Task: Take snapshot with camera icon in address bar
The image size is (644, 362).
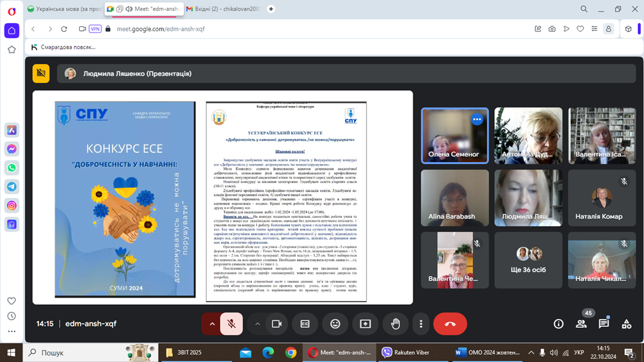Action: pyautogui.click(x=552, y=29)
